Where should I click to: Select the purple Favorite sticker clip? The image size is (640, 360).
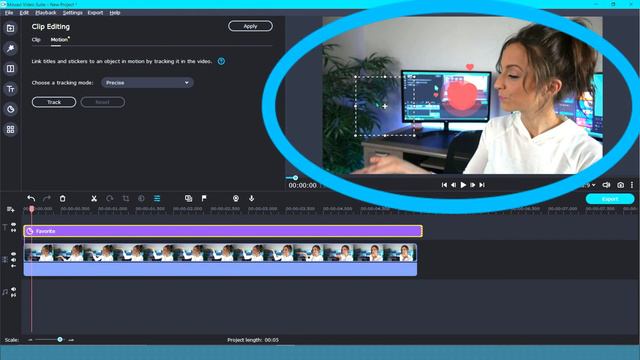click(x=223, y=231)
